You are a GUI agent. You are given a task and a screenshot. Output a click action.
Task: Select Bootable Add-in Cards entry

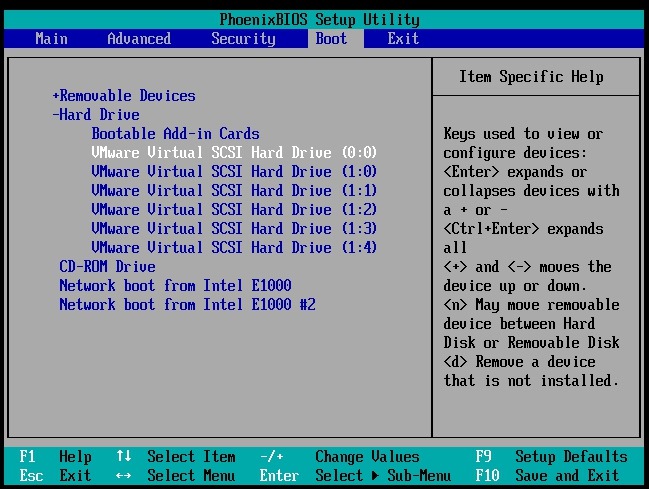pyautogui.click(x=175, y=134)
